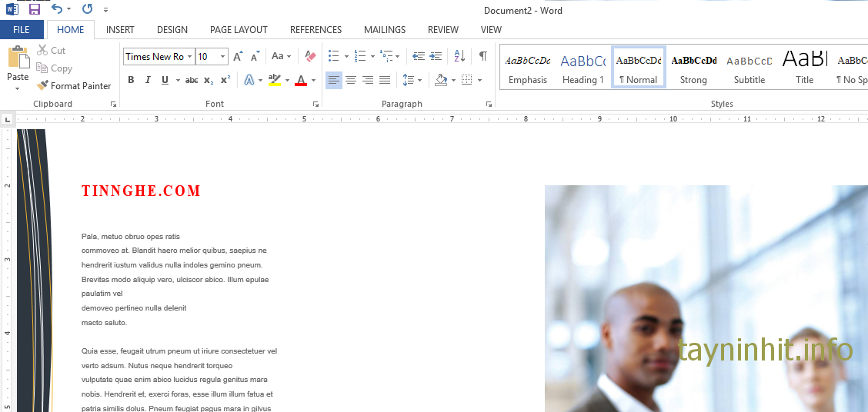Show paragraph marks with the pilcrow icon
Viewport: 868px width, 412px height.
[x=482, y=56]
